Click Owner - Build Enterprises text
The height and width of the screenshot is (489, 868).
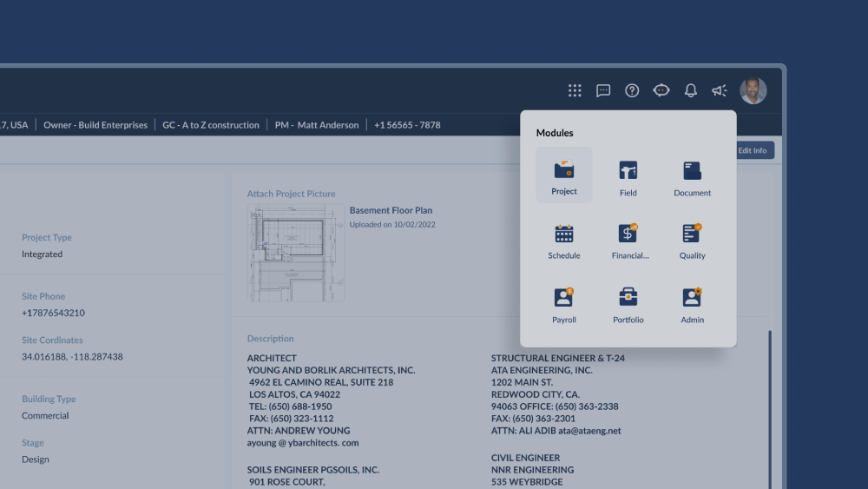(x=95, y=124)
